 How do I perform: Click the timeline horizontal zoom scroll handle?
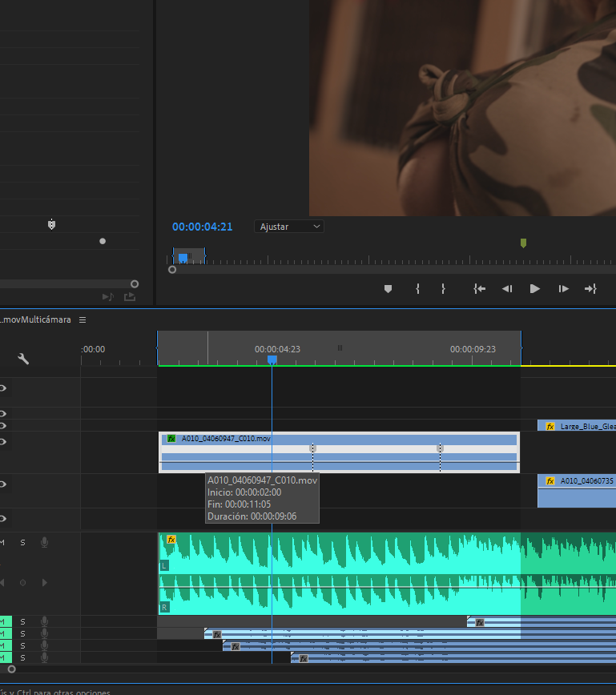[12, 669]
